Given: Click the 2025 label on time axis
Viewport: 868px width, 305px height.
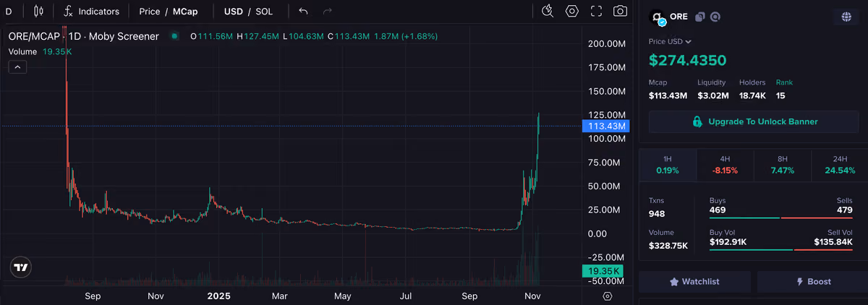Looking at the screenshot, I should 218,296.
